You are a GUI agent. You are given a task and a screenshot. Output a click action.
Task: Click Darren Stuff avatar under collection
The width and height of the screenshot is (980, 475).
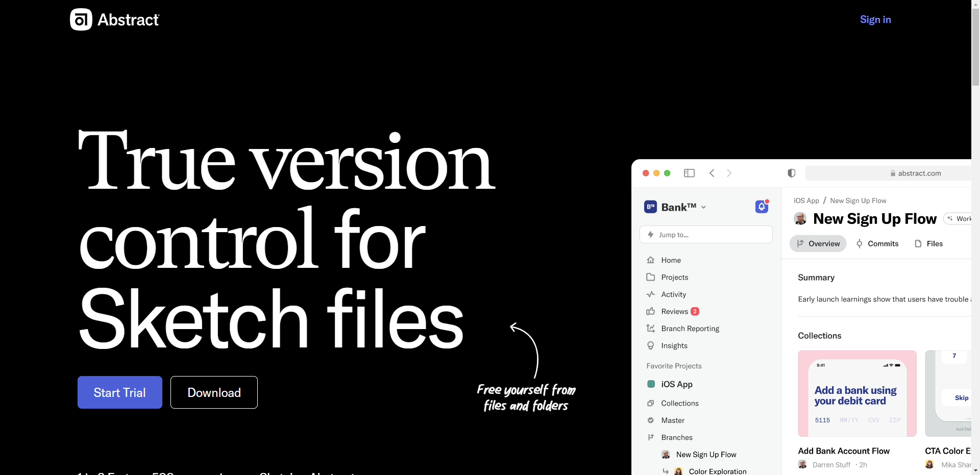pyautogui.click(x=802, y=464)
